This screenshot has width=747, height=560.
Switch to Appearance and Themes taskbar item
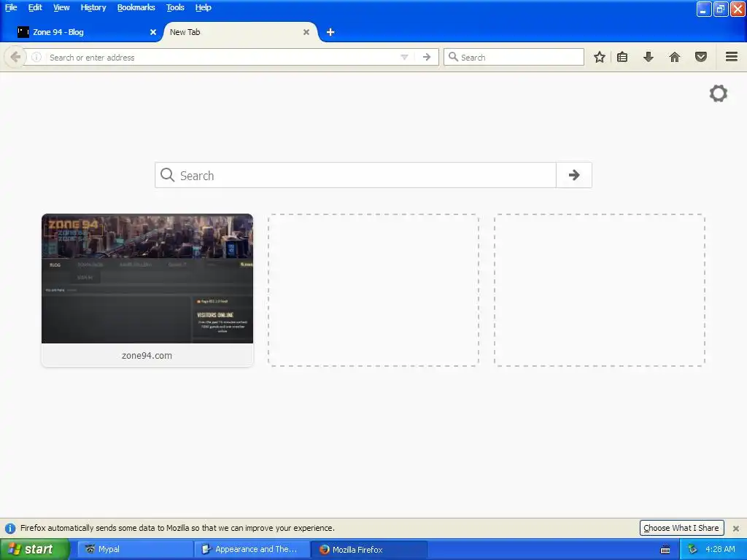click(x=252, y=550)
